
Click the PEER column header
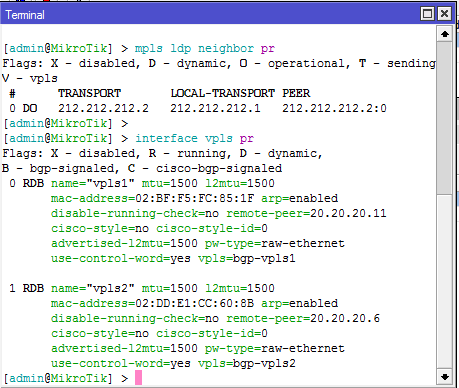(296, 93)
